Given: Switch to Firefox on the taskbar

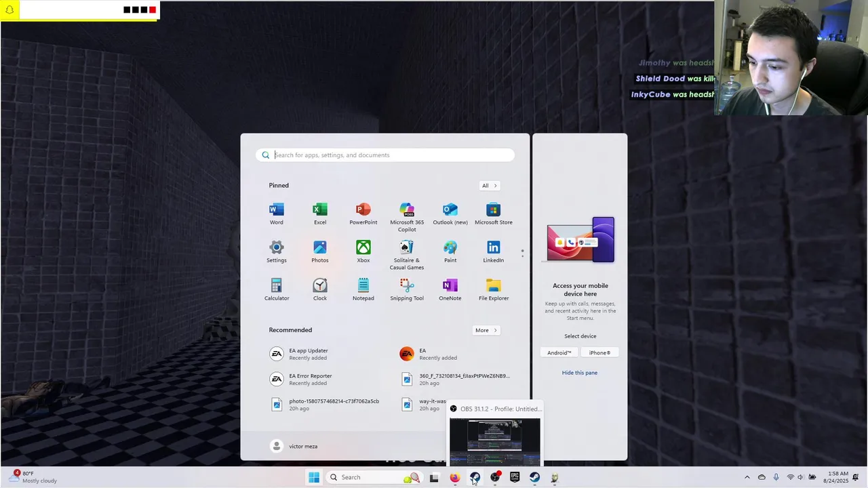Looking at the screenshot, I should tap(454, 477).
